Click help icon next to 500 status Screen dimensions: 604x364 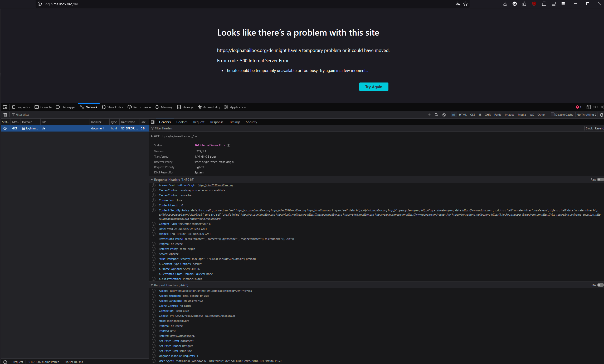[x=228, y=145]
